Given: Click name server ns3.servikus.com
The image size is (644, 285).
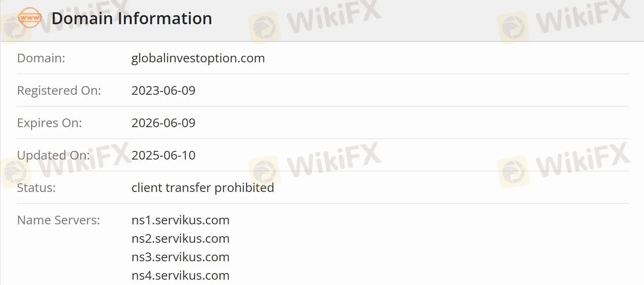Looking at the screenshot, I should point(180,257).
